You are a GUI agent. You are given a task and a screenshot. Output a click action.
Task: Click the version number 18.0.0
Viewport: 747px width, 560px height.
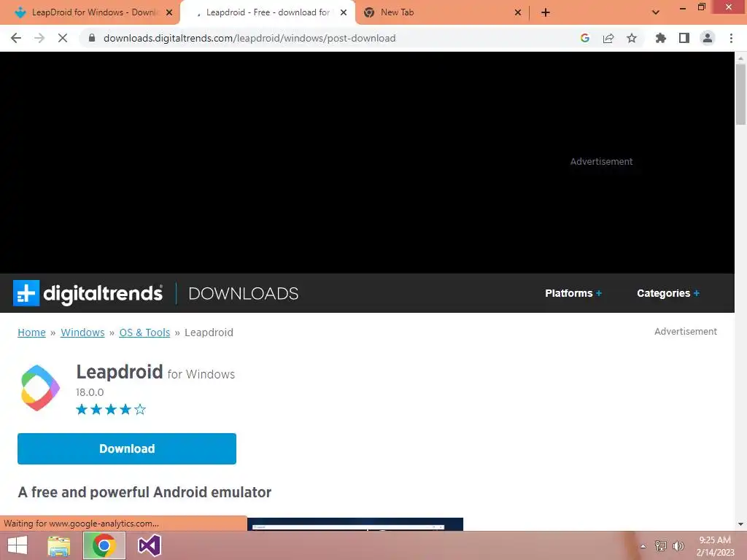pos(90,392)
